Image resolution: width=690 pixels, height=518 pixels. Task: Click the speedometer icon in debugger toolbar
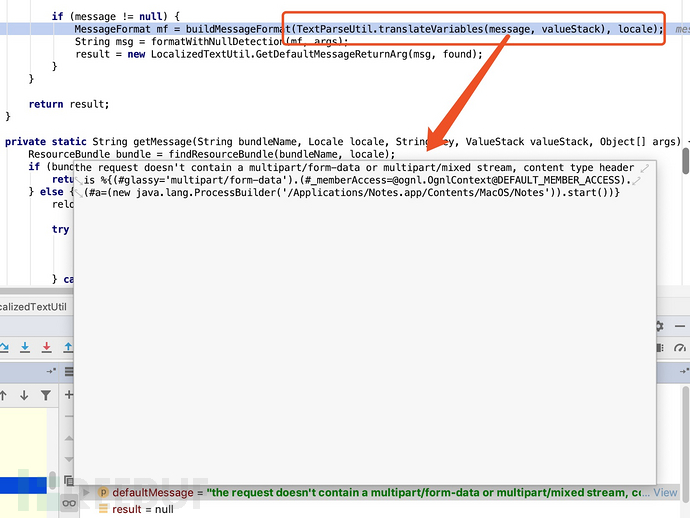point(679,348)
